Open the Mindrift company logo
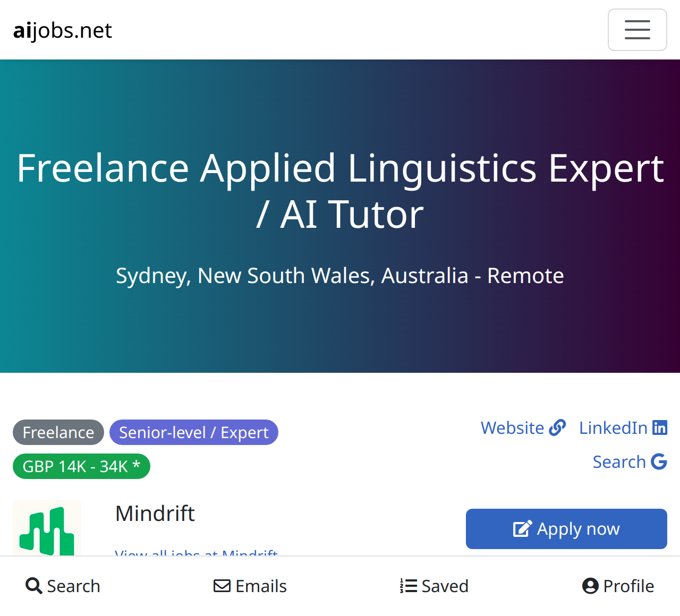Image resolution: width=680 pixels, height=616 pixels. pos(47,528)
